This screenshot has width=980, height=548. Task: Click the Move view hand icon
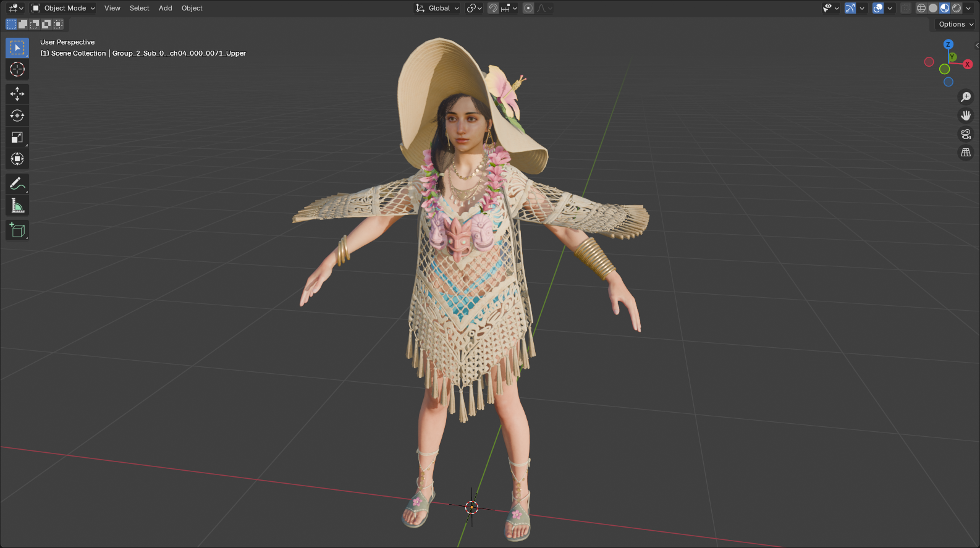click(966, 116)
